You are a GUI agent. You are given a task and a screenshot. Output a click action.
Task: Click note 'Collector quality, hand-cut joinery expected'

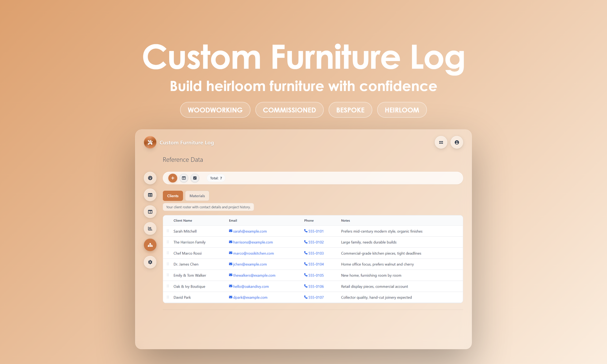tap(376, 297)
